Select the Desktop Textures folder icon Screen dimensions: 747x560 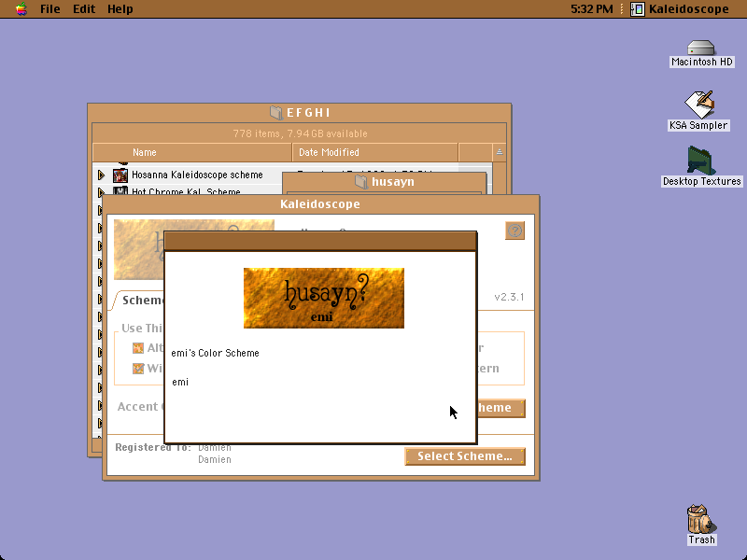pos(701,161)
